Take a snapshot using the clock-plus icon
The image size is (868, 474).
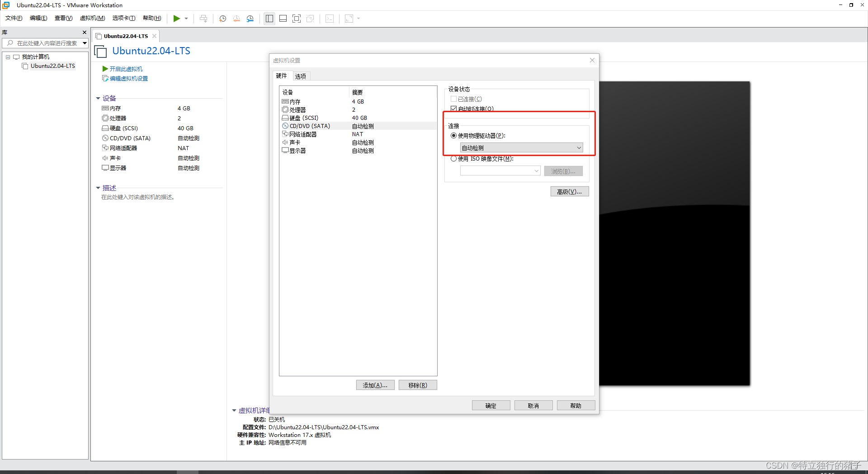point(223,19)
